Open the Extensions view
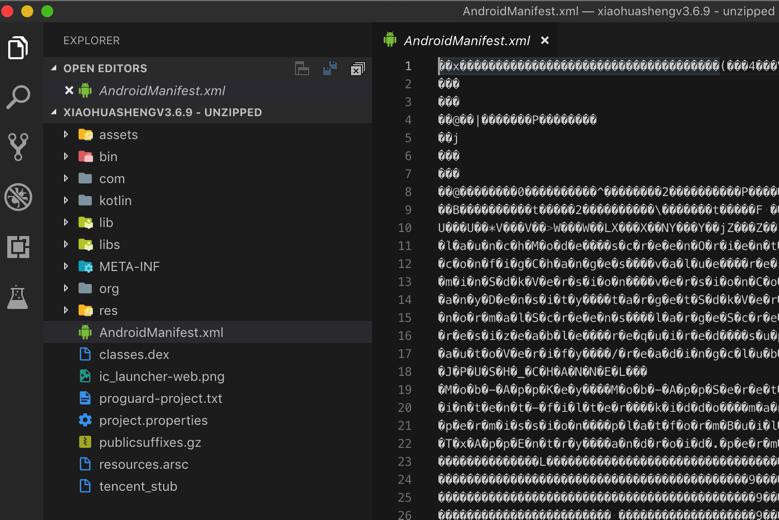This screenshot has width=779, height=520. tap(18, 246)
